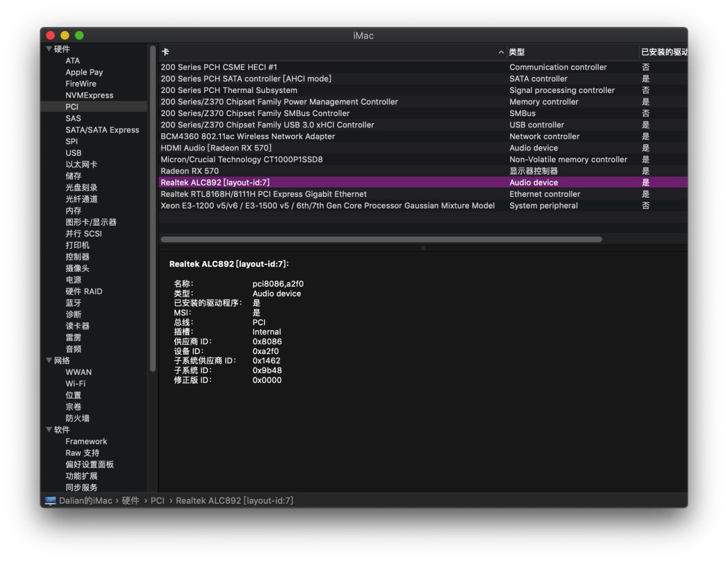This screenshot has height=561, width=728.
Task: Sort by 已安装的驱动 column header
Action: tap(664, 52)
